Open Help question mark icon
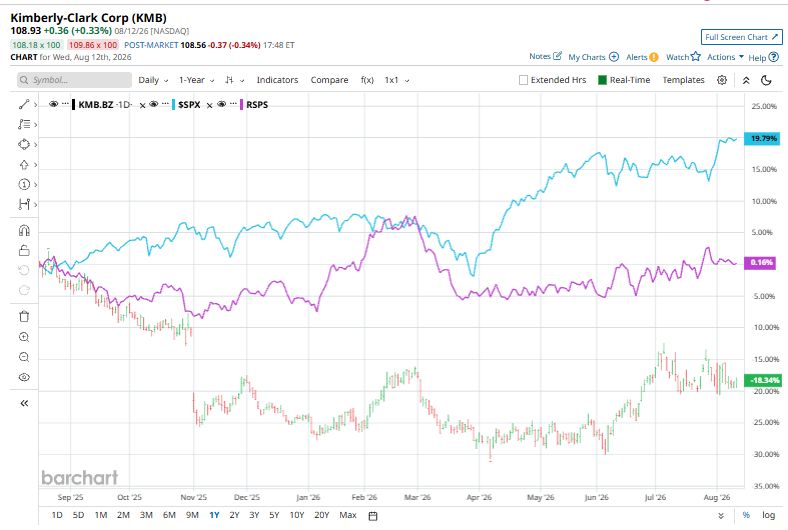This screenshot has height=530, width=788. coord(773,57)
